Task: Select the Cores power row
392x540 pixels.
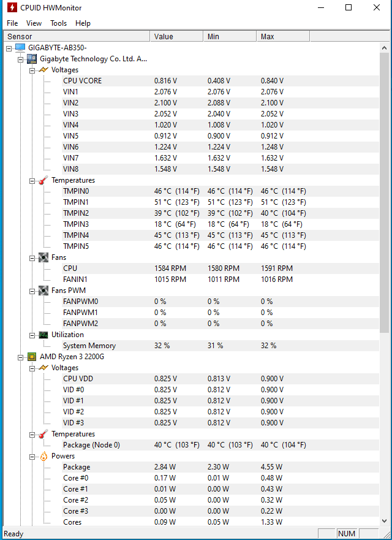Action: coord(221,522)
